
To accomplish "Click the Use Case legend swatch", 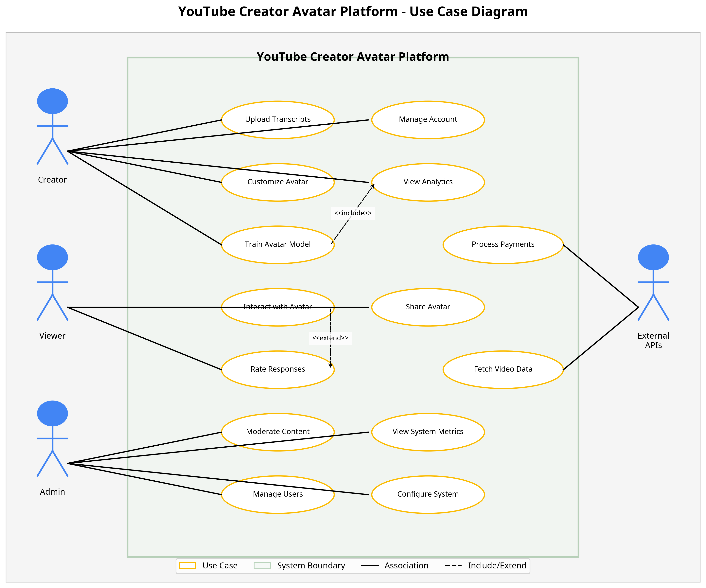I will point(188,565).
